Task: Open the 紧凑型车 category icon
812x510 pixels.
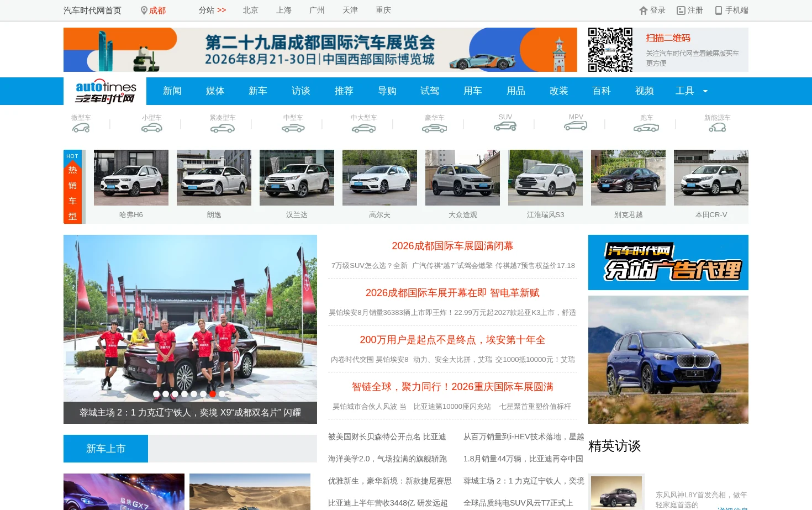Action: coord(222,128)
